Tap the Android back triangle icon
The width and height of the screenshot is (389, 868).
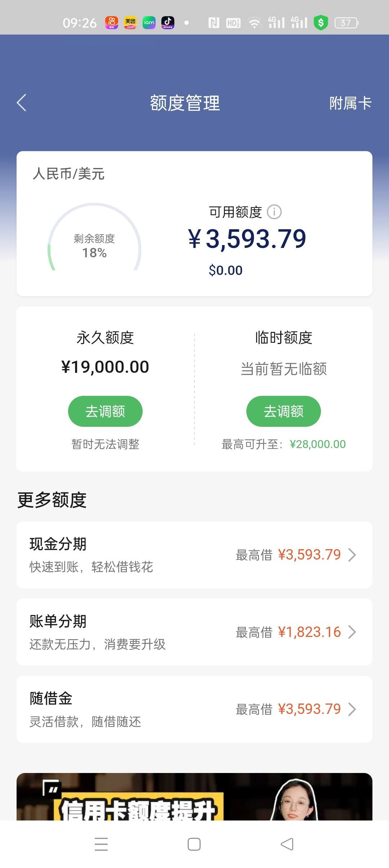[x=287, y=844]
